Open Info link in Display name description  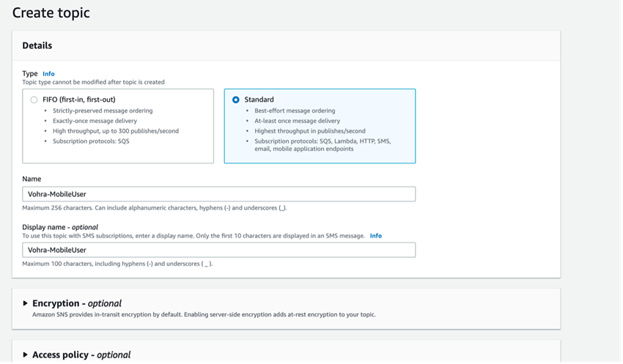tap(375, 236)
